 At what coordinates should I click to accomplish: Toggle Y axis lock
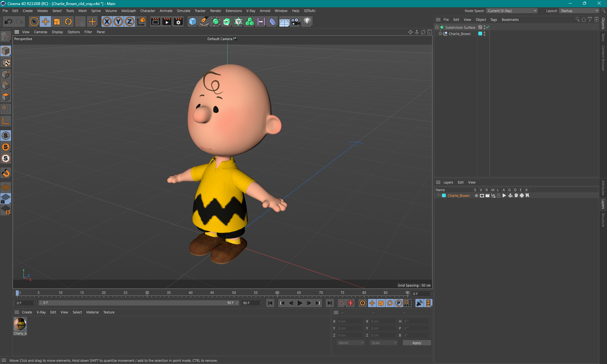[x=118, y=21]
